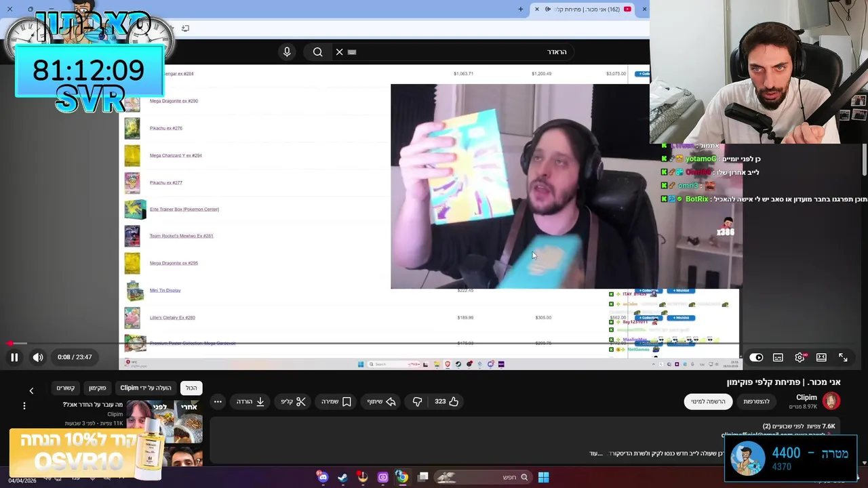The height and width of the screenshot is (488, 868).
Task: Click the search magnifier icon
Action: (x=317, y=52)
